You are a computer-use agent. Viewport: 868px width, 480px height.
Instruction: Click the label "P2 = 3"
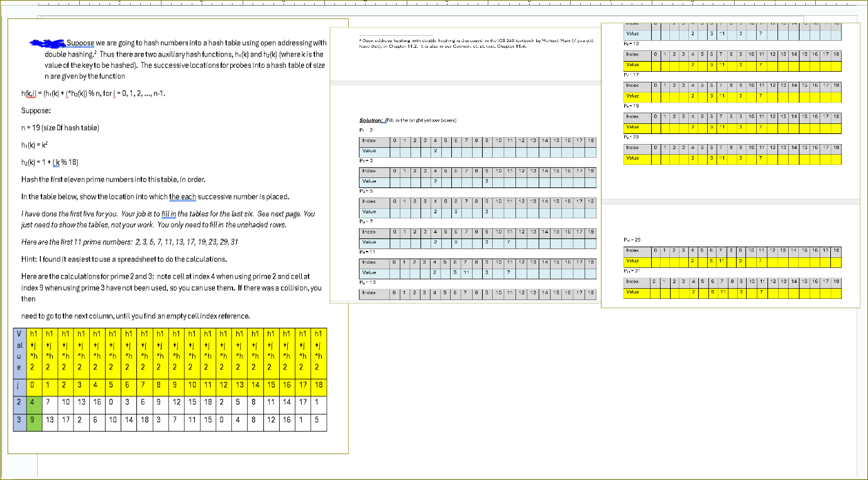pyautogui.click(x=366, y=161)
